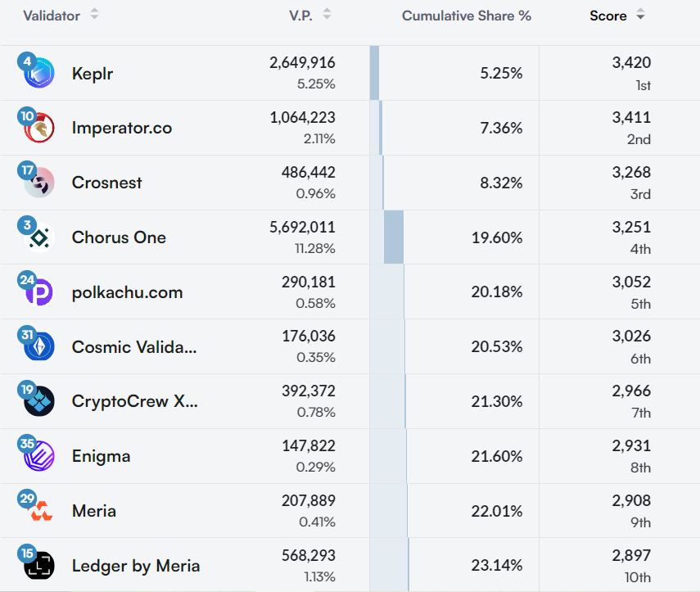This screenshot has width=700, height=592.
Task: Sort by V.P. column arrows
Action: (327, 15)
